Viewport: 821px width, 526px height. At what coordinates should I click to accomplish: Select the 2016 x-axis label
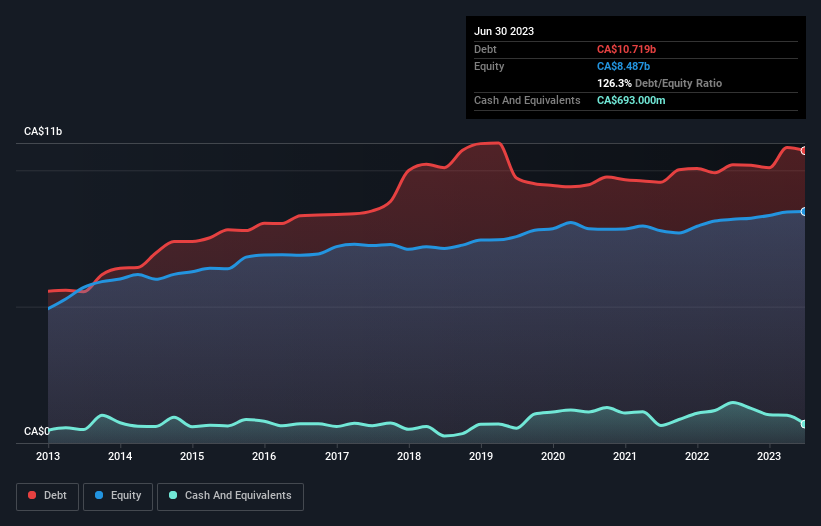click(x=264, y=456)
